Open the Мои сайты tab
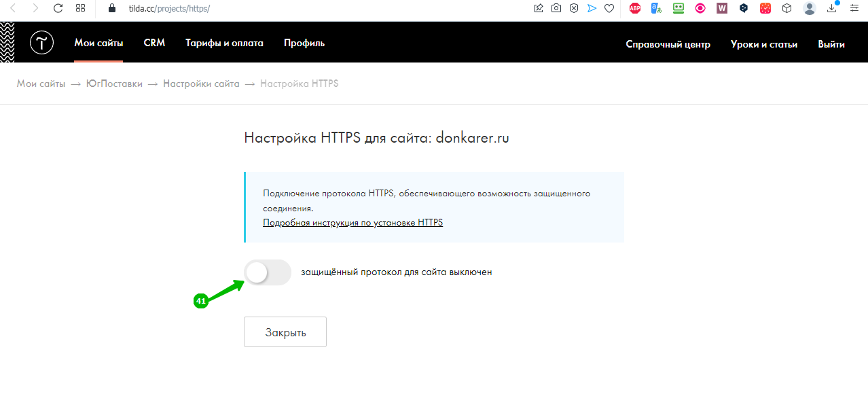 (98, 43)
